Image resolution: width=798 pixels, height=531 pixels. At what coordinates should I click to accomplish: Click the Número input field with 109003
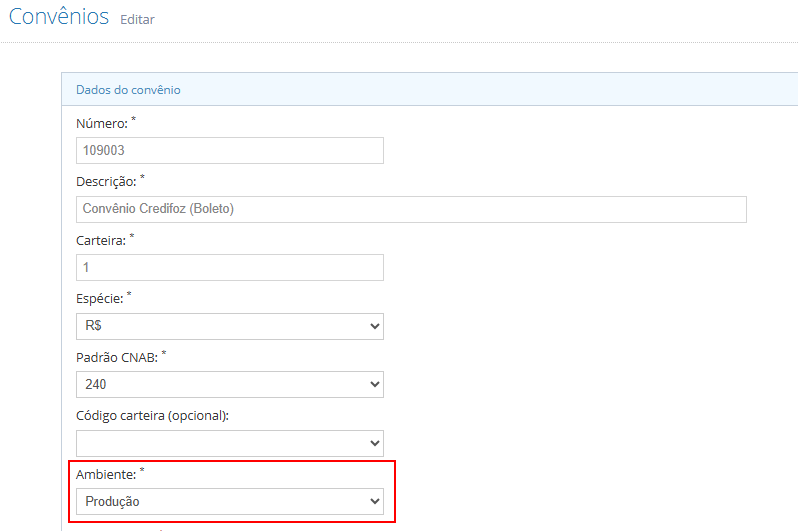coord(230,150)
